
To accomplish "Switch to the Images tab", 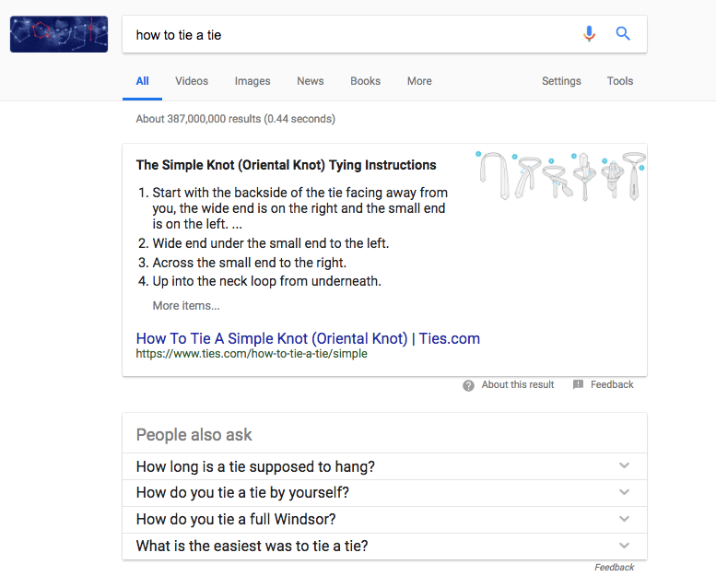I will click(x=252, y=81).
